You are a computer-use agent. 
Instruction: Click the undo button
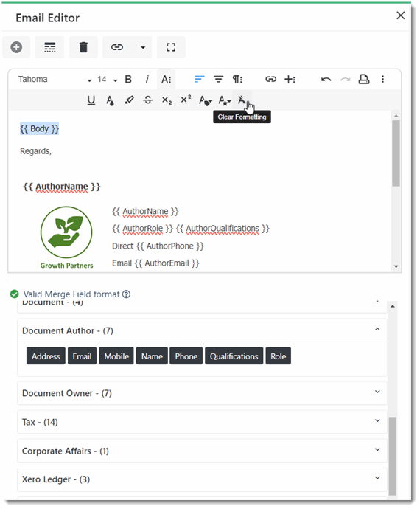point(326,80)
